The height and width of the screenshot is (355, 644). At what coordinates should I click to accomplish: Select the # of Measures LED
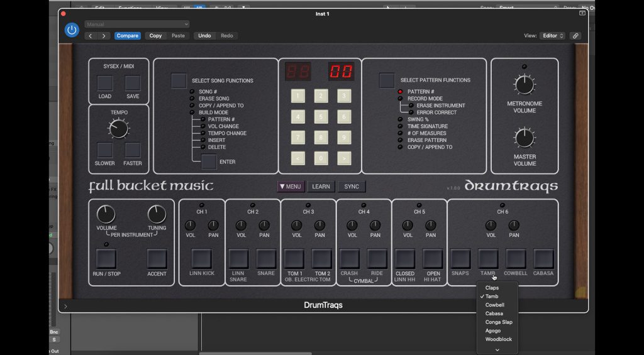click(400, 133)
